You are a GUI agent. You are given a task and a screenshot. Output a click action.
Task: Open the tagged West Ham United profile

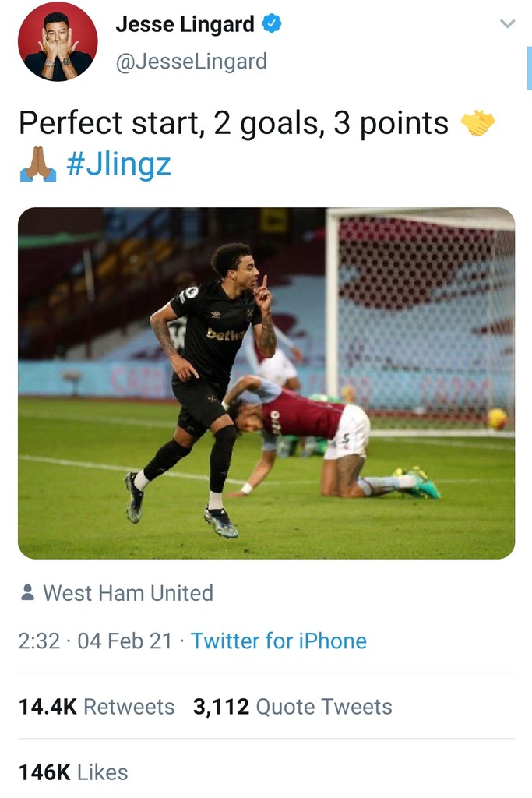click(128, 593)
